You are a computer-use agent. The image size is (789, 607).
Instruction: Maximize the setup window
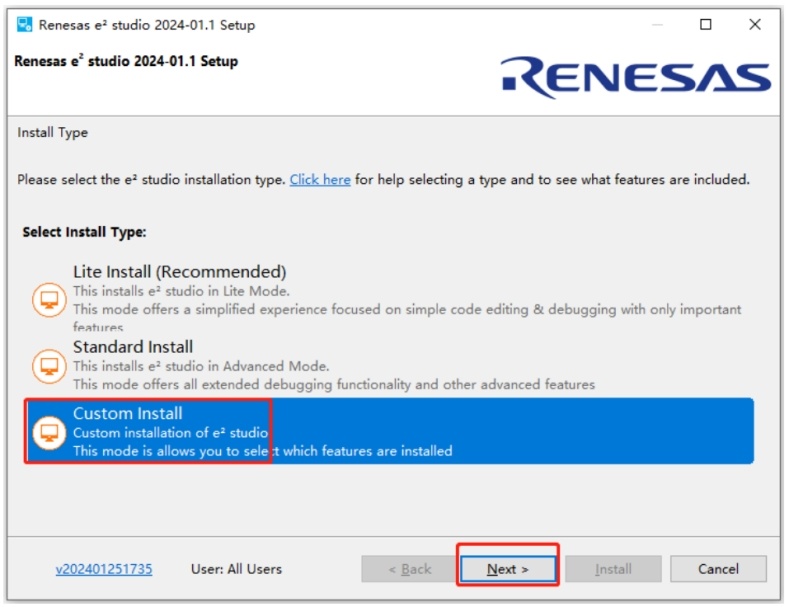pos(706,25)
